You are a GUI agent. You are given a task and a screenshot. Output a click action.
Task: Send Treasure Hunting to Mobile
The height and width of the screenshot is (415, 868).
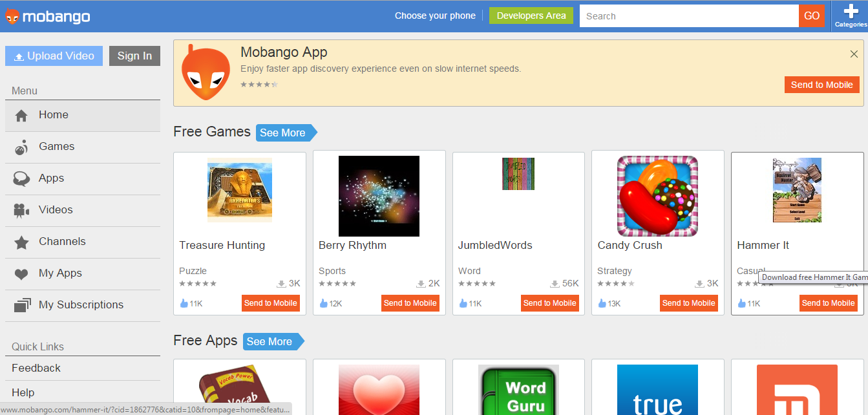coord(271,303)
